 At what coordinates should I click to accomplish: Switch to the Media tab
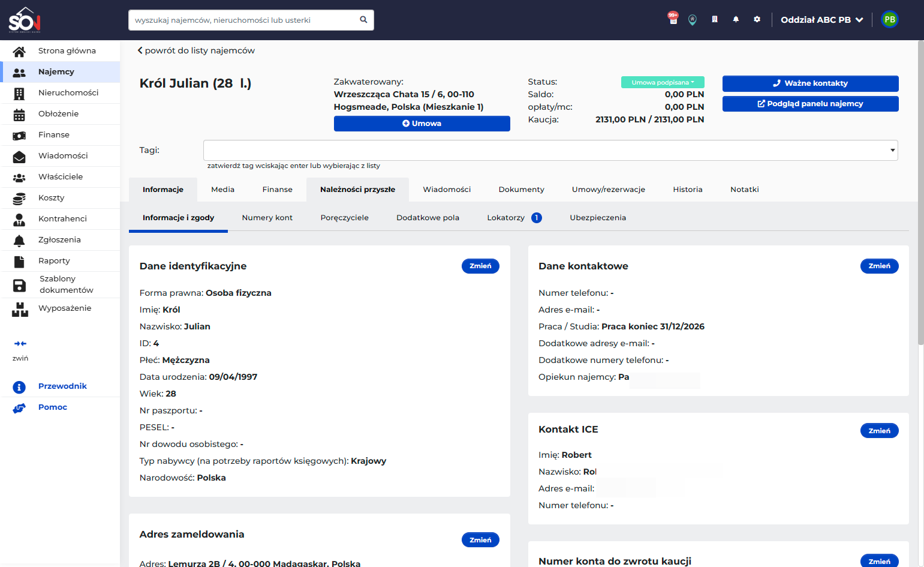(223, 190)
